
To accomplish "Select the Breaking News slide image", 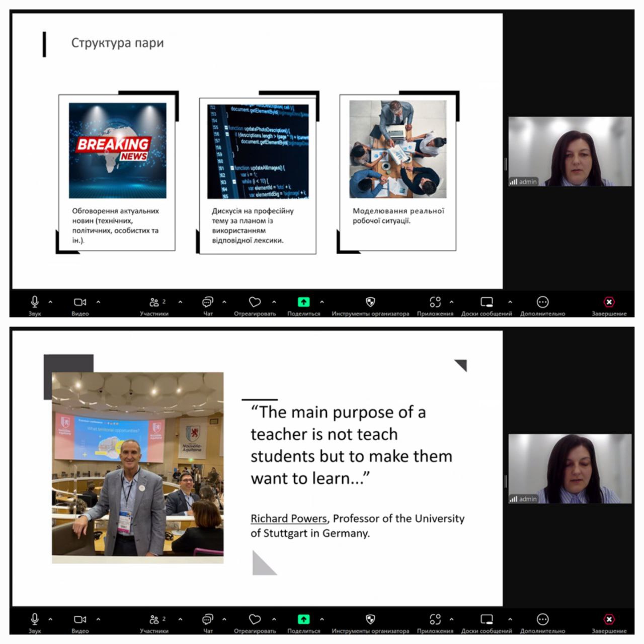I will pyautogui.click(x=118, y=150).
